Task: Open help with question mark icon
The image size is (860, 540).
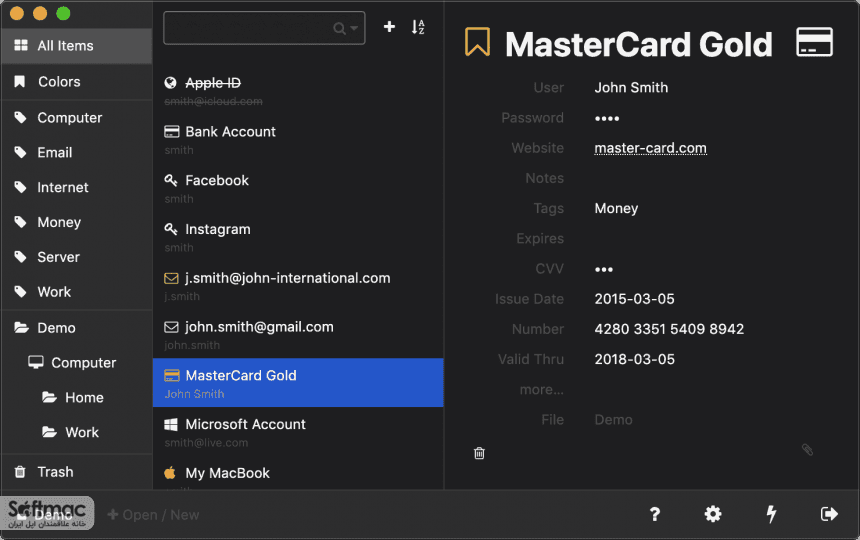Action: tap(655, 514)
